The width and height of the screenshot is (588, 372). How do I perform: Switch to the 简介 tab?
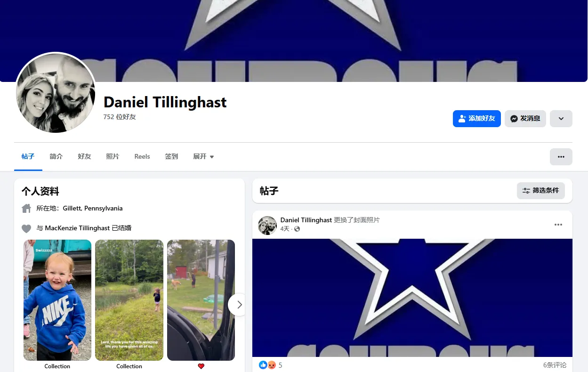click(56, 156)
